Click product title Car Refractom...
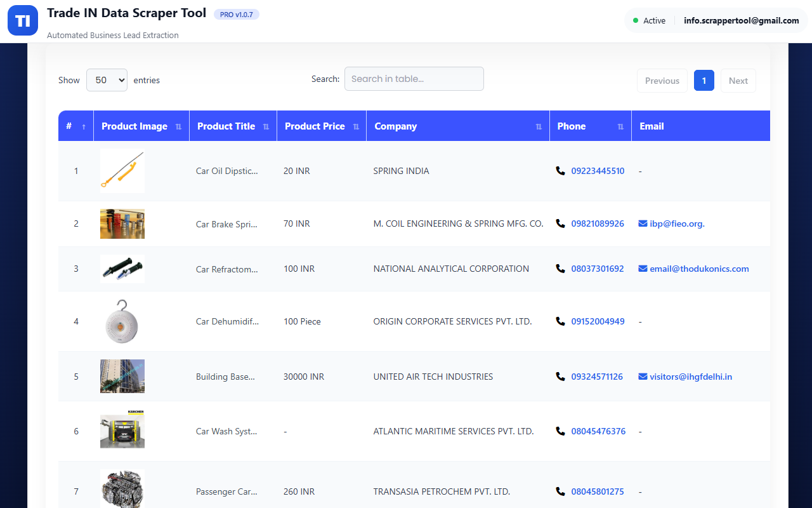Image resolution: width=812 pixels, height=508 pixels. click(227, 269)
